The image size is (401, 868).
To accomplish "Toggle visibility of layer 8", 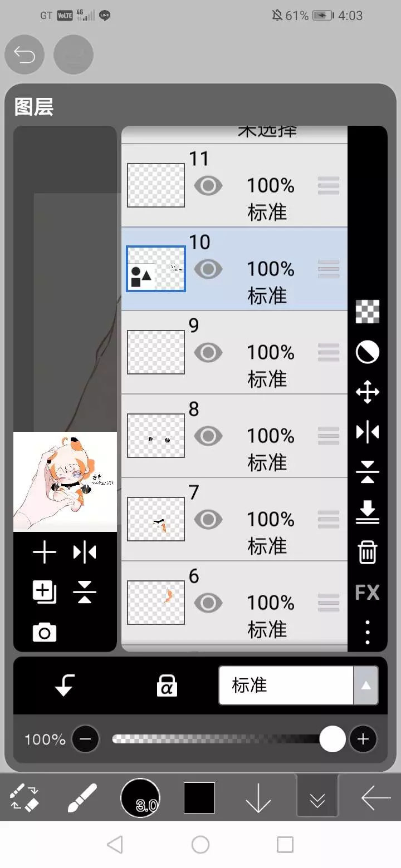I will click(x=208, y=436).
